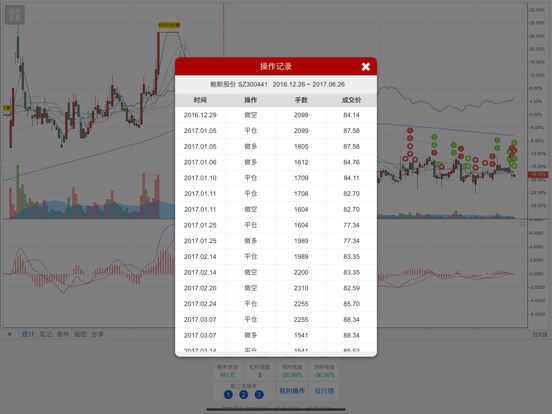Open the 日K线 period selector
552x414 pixels.
(x=540, y=334)
